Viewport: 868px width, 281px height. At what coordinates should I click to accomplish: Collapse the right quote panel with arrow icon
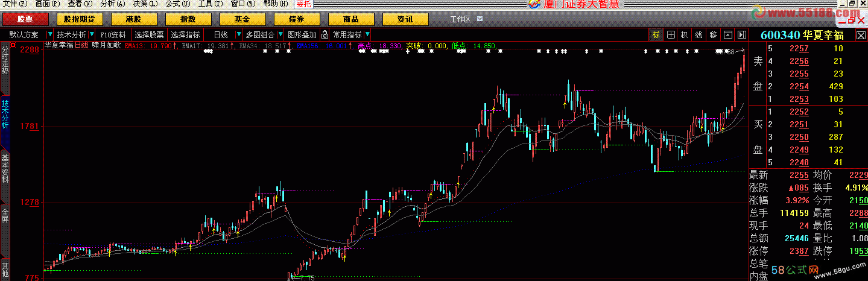coord(742,35)
